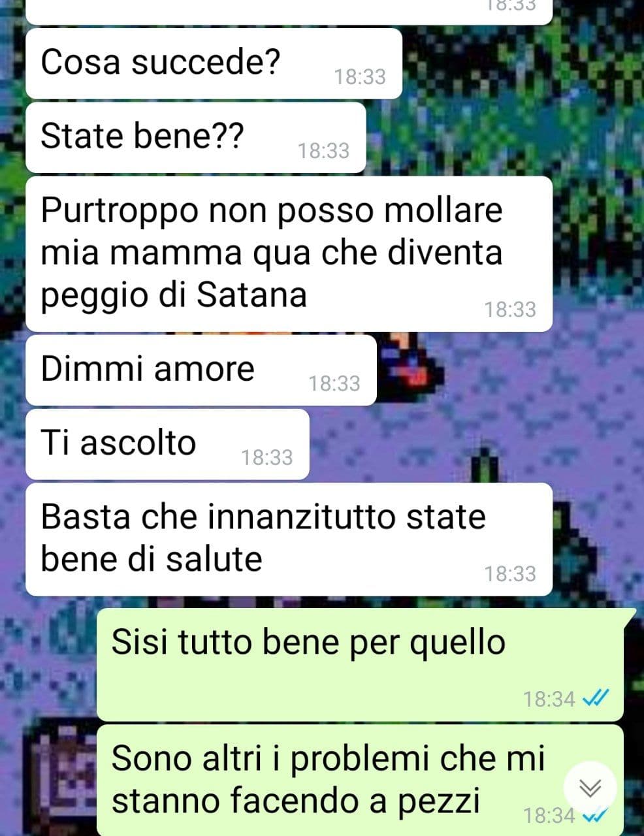
Task: Select the 'Cosa succede?' message bubble
Action: pyautogui.click(x=214, y=63)
